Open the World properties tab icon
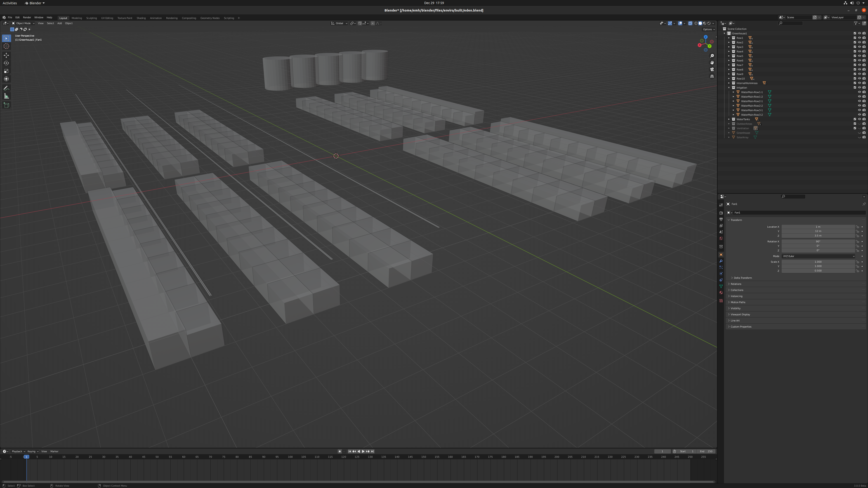This screenshot has width=868, height=488. tap(721, 238)
